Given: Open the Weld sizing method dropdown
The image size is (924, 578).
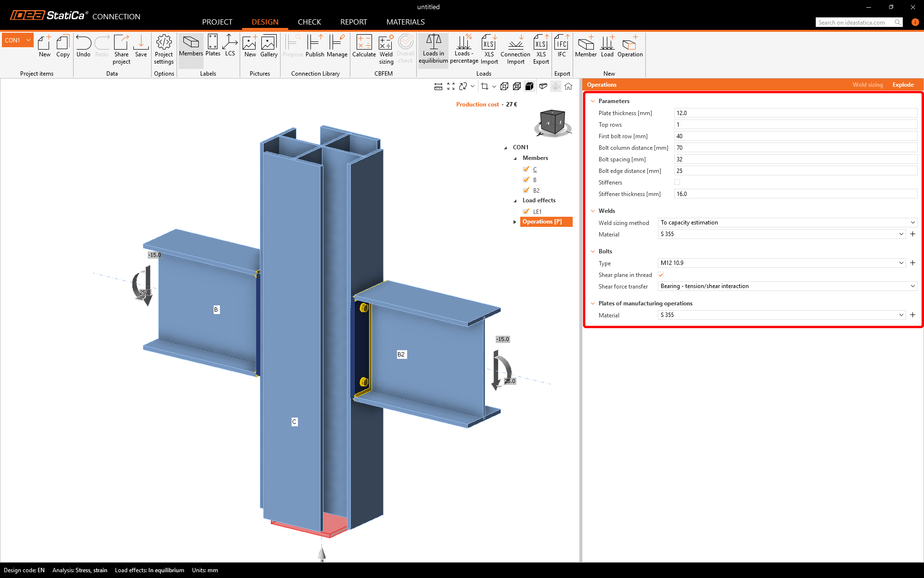Looking at the screenshot, I should point(787,223).
